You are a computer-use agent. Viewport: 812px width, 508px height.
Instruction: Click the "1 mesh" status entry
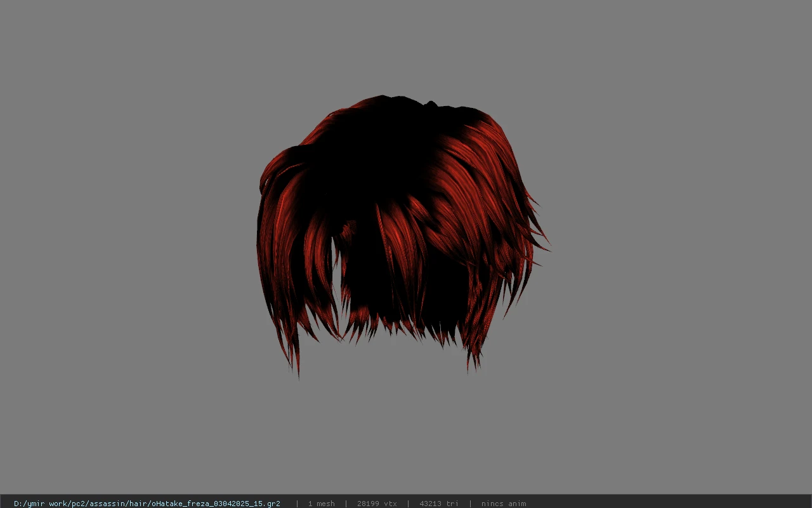pos(321,504)
